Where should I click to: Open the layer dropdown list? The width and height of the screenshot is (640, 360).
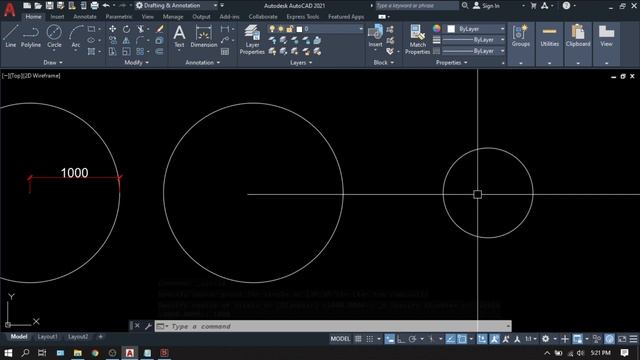360,29
